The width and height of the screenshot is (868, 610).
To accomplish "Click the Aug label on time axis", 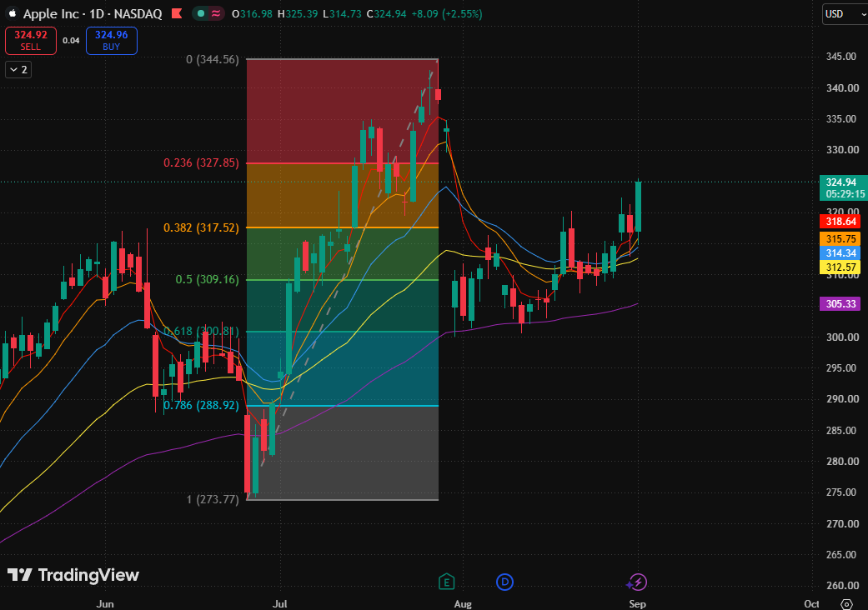I will pyautogui.click(x=463, y=604).
